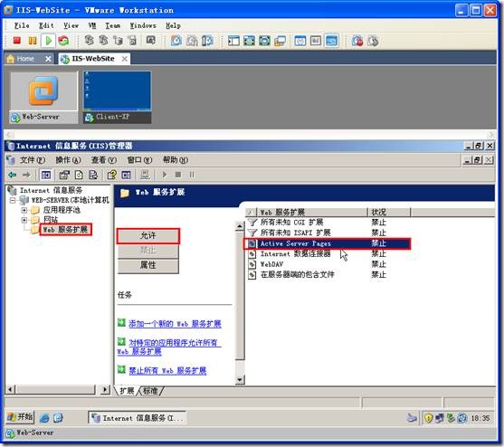504x447 pixels.
Task: Close the IIS-WebSite tab
Action: click(x=124, y=59)
